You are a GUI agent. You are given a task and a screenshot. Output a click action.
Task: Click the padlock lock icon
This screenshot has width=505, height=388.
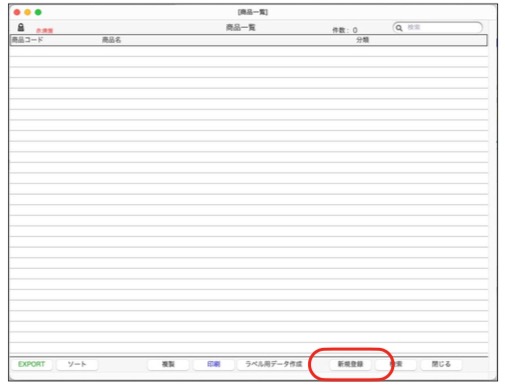21,27
